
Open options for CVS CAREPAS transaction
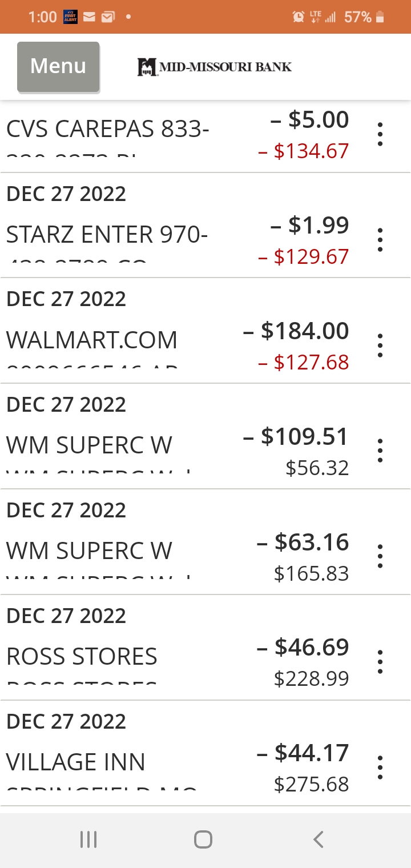(380, 134)
